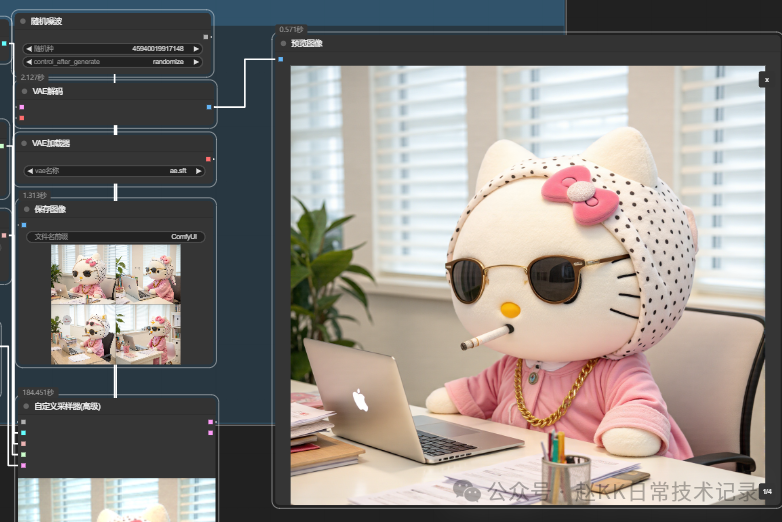Open the control_after_generate randomize combo
The width and height of the screenshot is (782, 522).
[113, 62]
